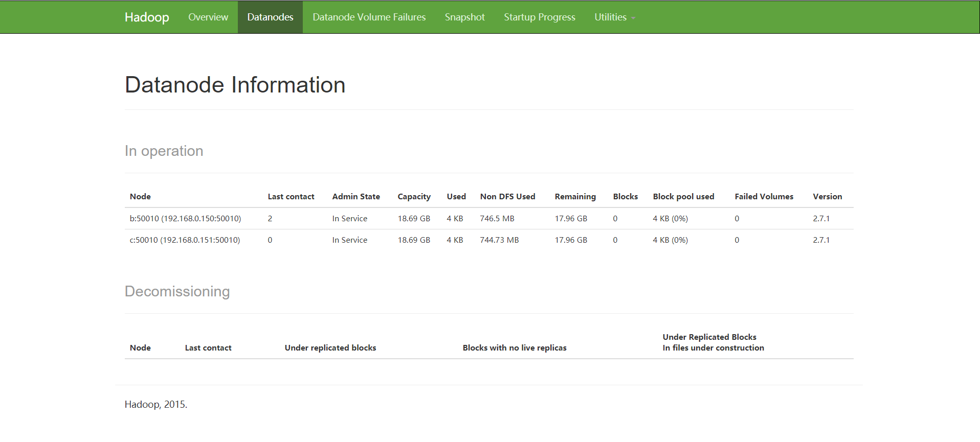Image resolution: width=980 pixels, height=442 pixels.
Task: Click version 2.7.1 in node c row
Action: pos(821,240)
